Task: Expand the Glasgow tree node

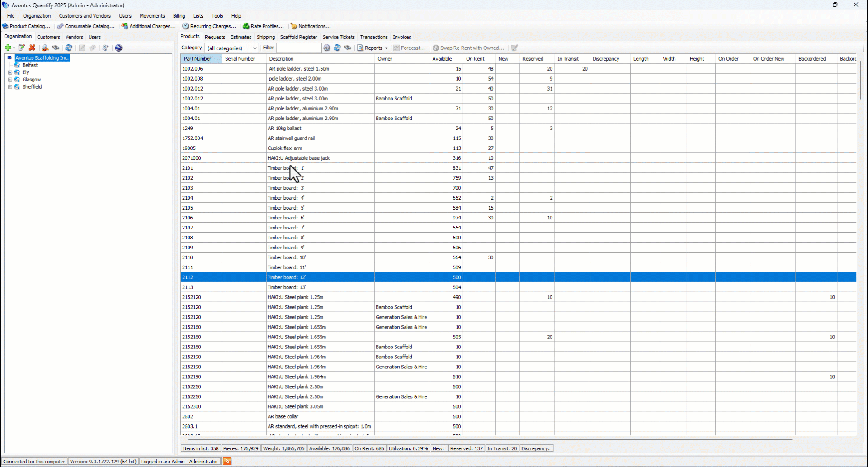Action: pyautogui.click(x=10, y=80)
